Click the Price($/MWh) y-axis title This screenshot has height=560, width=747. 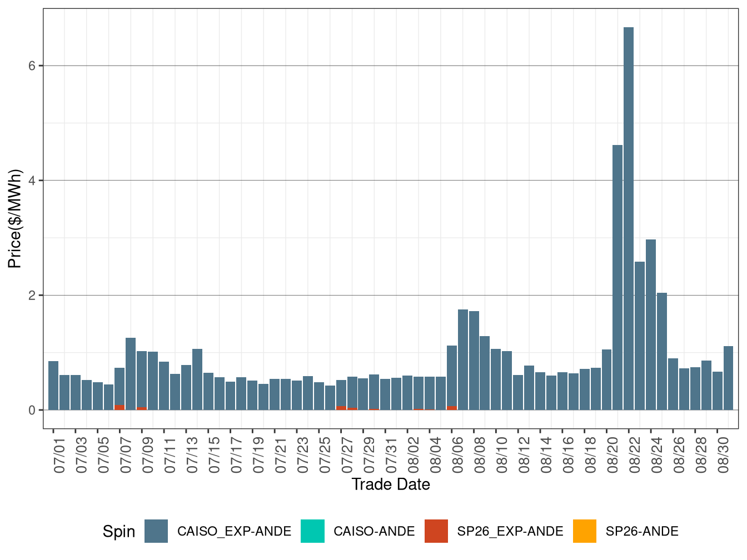(x=14, y=218)
